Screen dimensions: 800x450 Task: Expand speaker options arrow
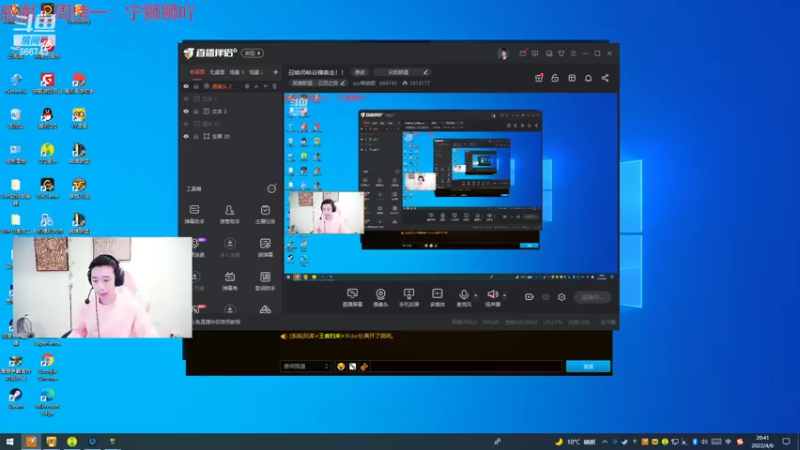[x=505, y=295]
